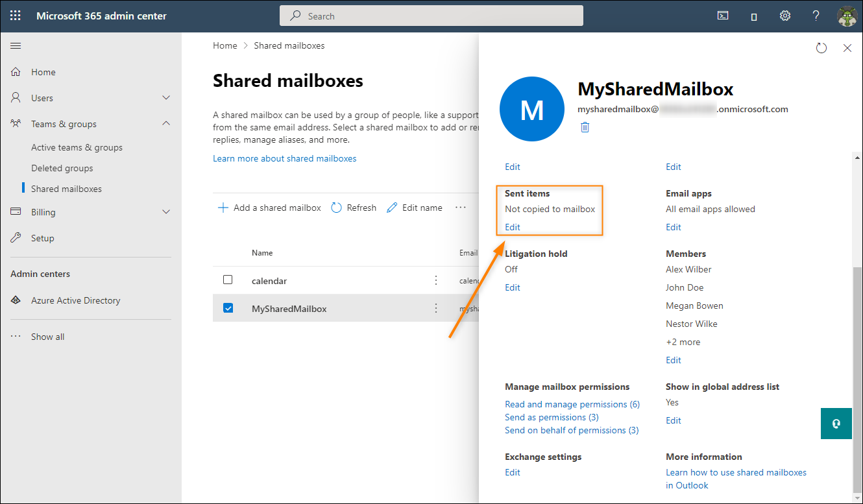Click the Teams & groups icon

16,124
